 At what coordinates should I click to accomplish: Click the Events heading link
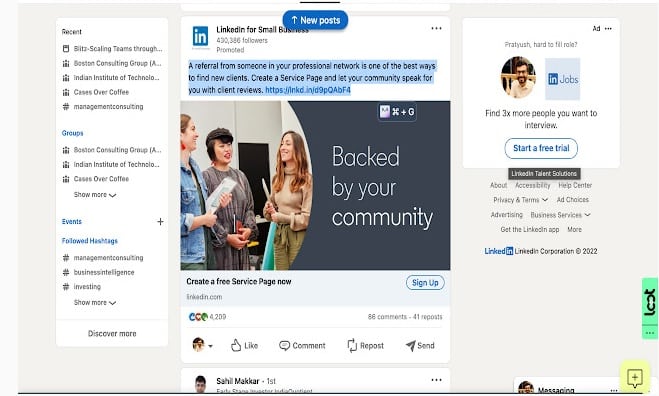tap(72, 222)
